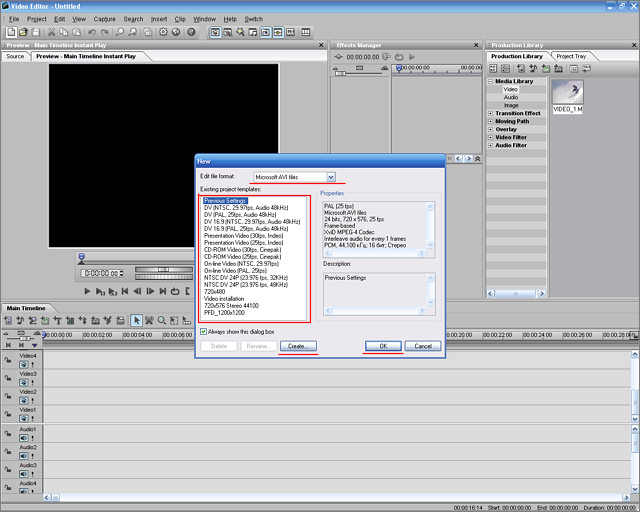Expand the Audio Filter tree node
The height and width of the screenshot is (512, 640).
click(491, 145)
